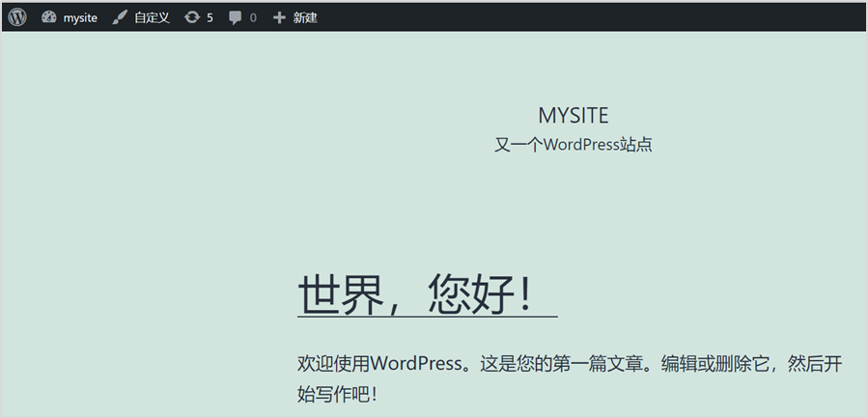This screenshot has height=418, width=868.
Task: Open the 新建 new content menu label
Action: tap(305, 17)
